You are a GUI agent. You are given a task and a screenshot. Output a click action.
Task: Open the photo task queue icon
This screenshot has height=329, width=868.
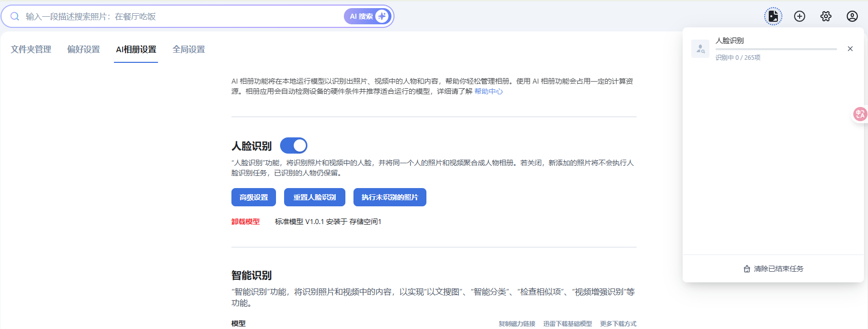pyautogui.click(x=773, y=16)
